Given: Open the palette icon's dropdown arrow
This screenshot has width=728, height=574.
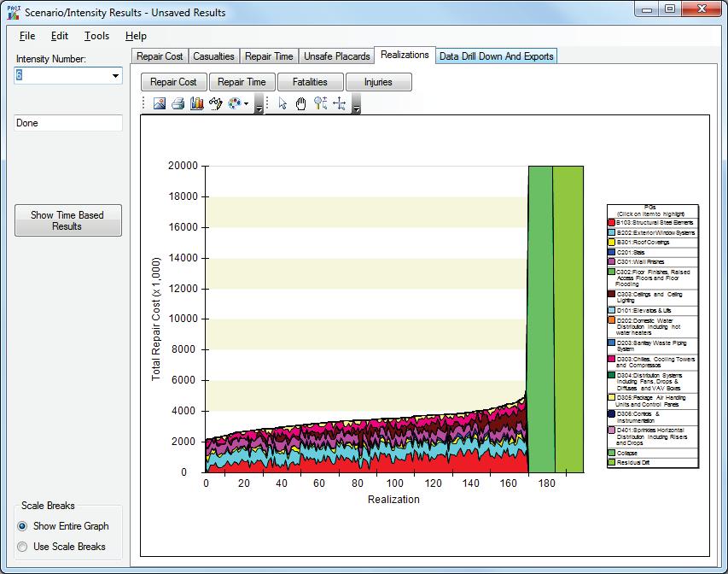Looking at the screenshot, I should (246, 103).
